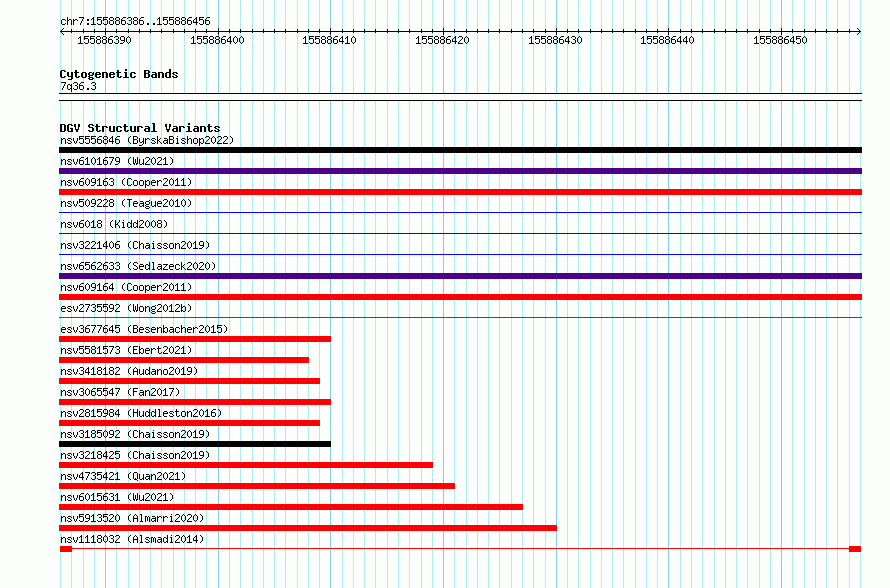Click the DGV Structural Variants track heading
The image size is (890, 588).
[x=140, y=128]
